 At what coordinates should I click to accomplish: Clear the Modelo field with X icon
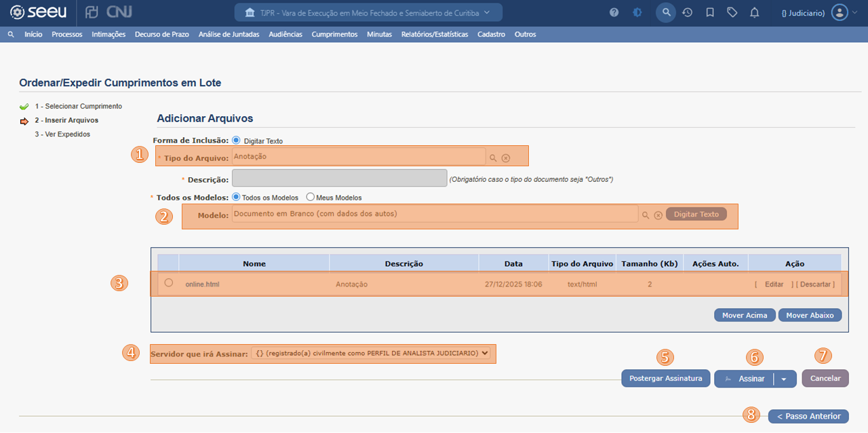point(658,214)
